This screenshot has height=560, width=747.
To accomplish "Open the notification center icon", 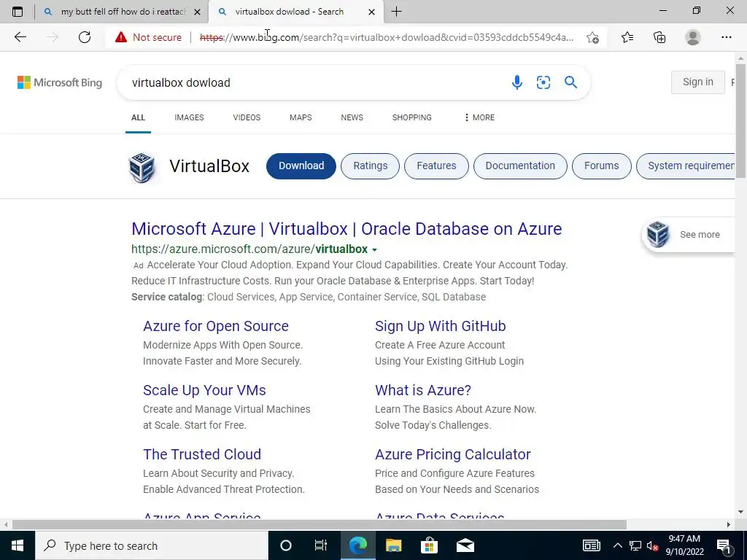I will click(x=724, y=545).
